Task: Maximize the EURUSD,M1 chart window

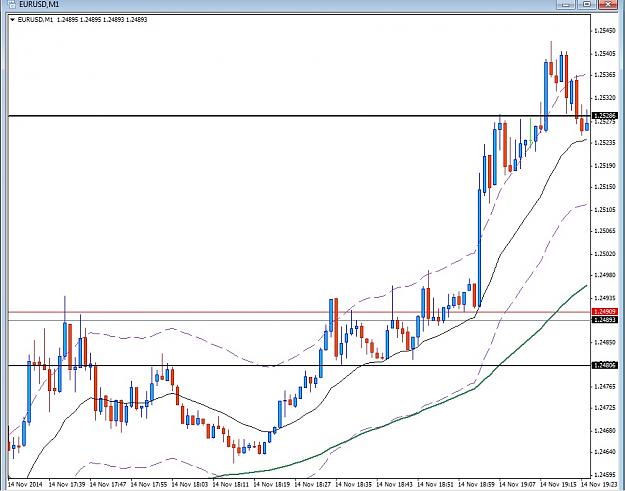Action: tap(587, 4)
